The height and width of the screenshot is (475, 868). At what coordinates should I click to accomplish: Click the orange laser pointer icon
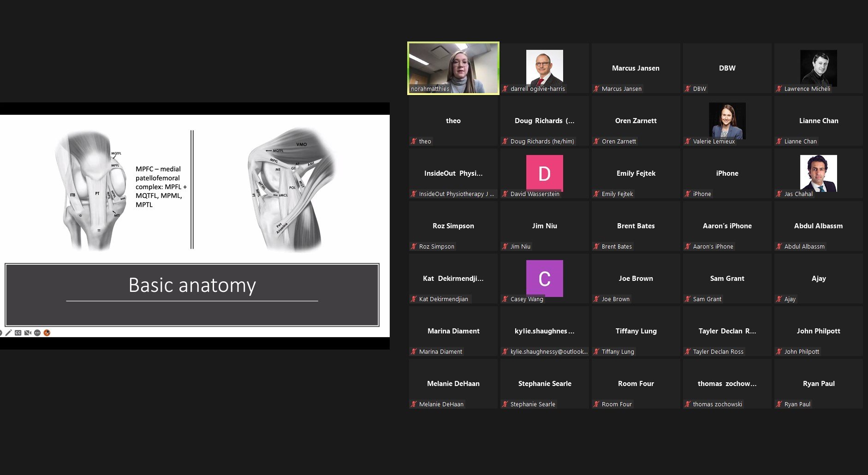47,332
